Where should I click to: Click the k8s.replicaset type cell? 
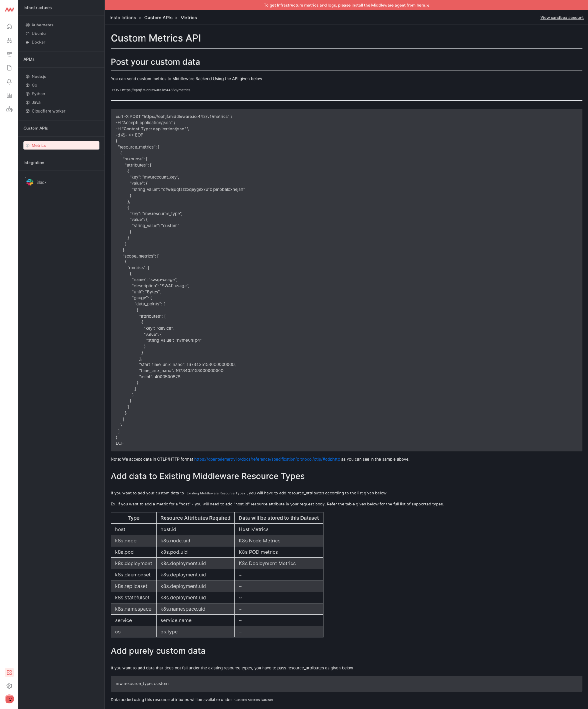[x=133, y=586]
